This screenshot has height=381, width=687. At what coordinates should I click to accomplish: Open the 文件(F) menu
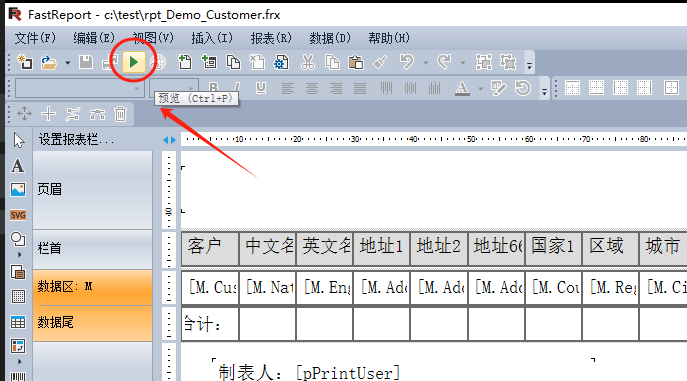click(35, 39)
